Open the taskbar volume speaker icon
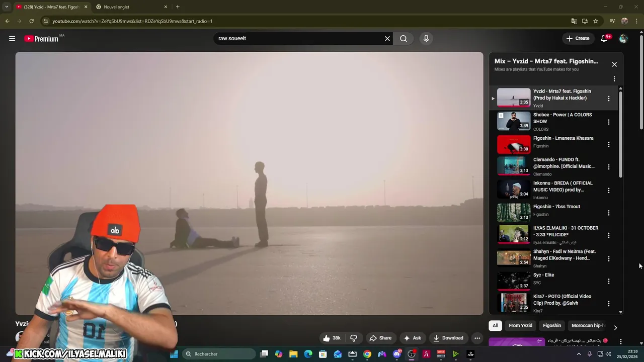Viewport: 644px width, 362px height. pos(608,354)
